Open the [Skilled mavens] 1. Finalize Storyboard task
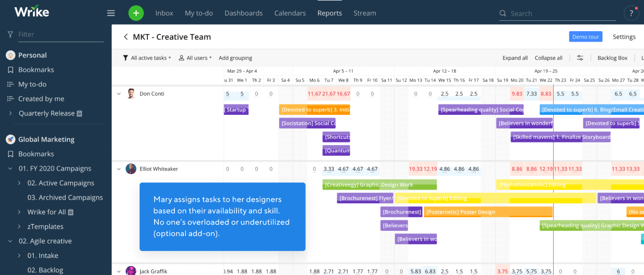Viewport: 644px width, 275px height. (560, 137)
